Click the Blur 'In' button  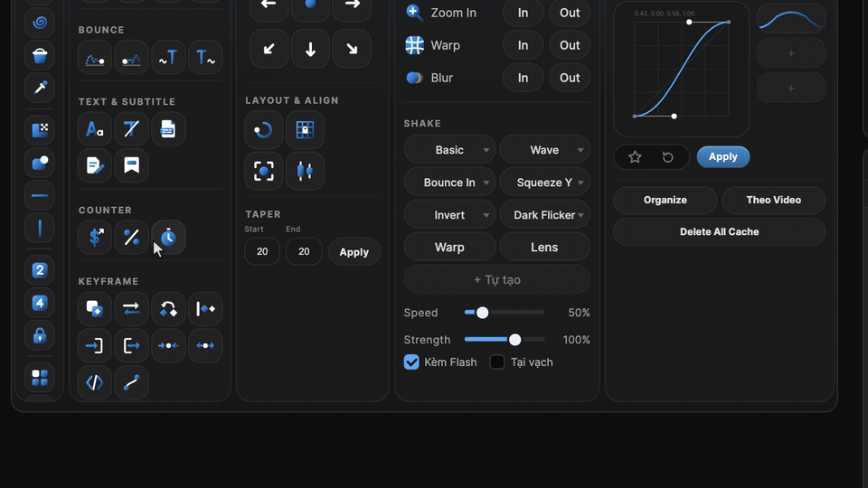(524, 78)
